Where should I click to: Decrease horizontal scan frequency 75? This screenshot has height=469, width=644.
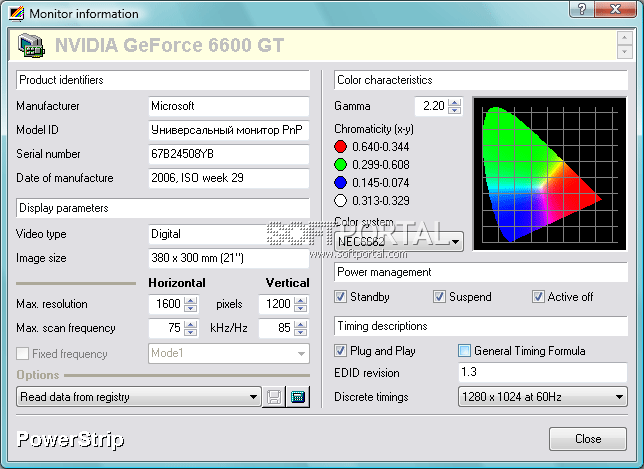click(x=190, y=332)
